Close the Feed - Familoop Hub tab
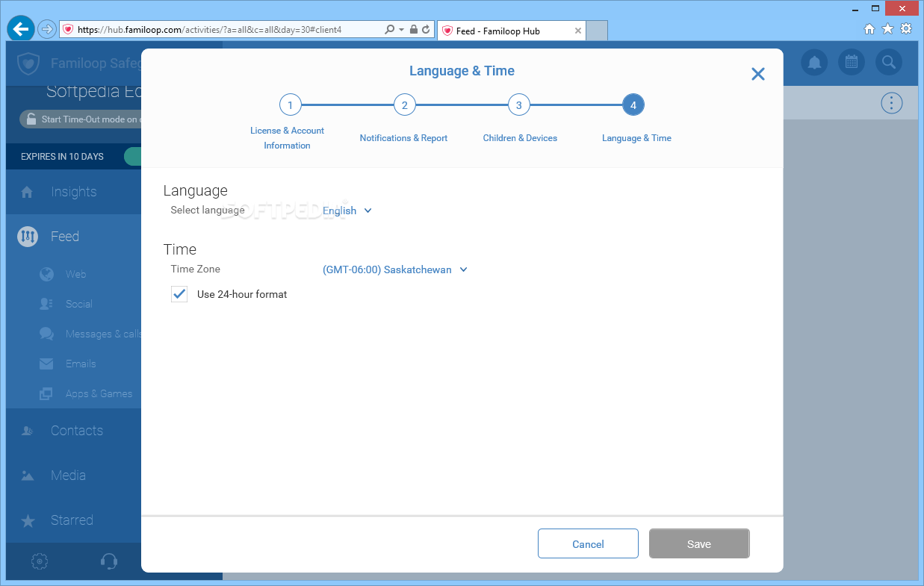Image resolution: width=924 pixels, height=586 pixels. 577,31
